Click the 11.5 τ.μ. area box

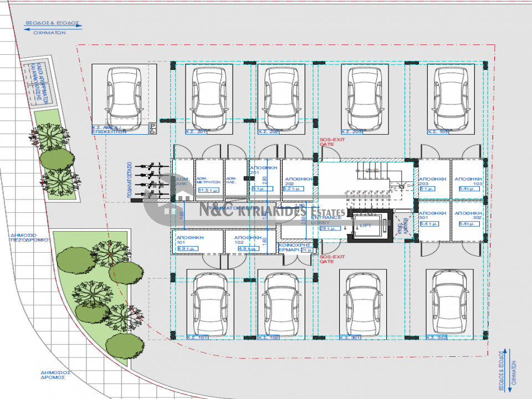point(209,190)
